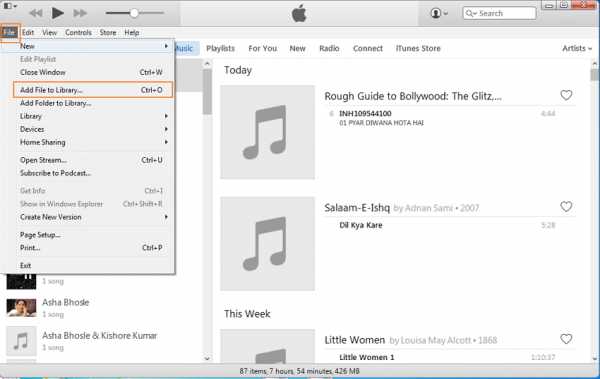Adjust the volume slider knob
This screenshot has width=600, height=379.
[134, 13]
